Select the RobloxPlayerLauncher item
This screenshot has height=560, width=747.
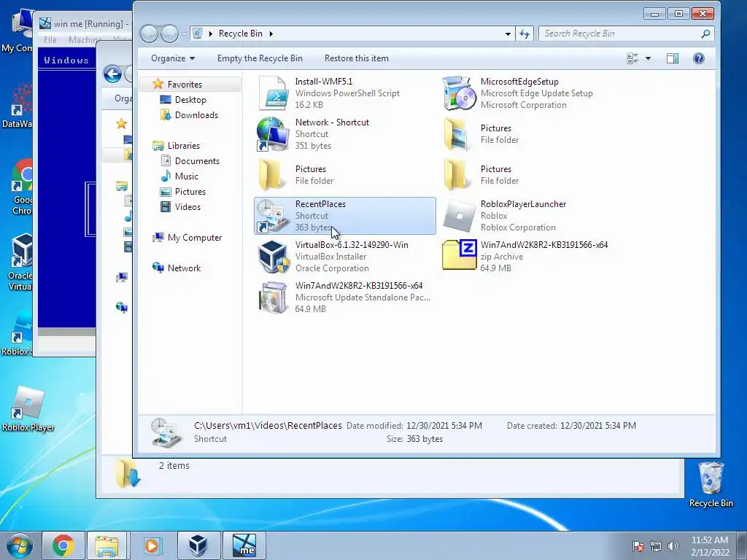530,216
